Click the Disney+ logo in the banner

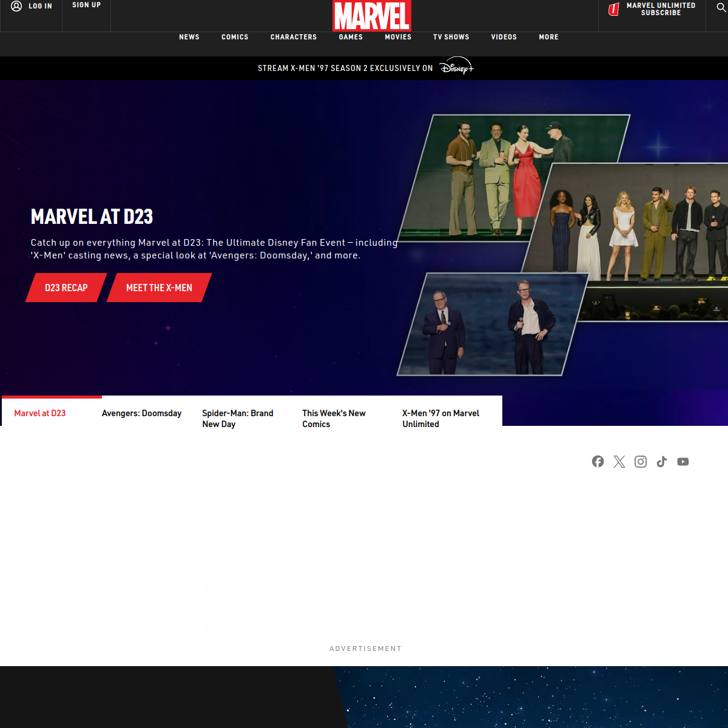point(457,66)
